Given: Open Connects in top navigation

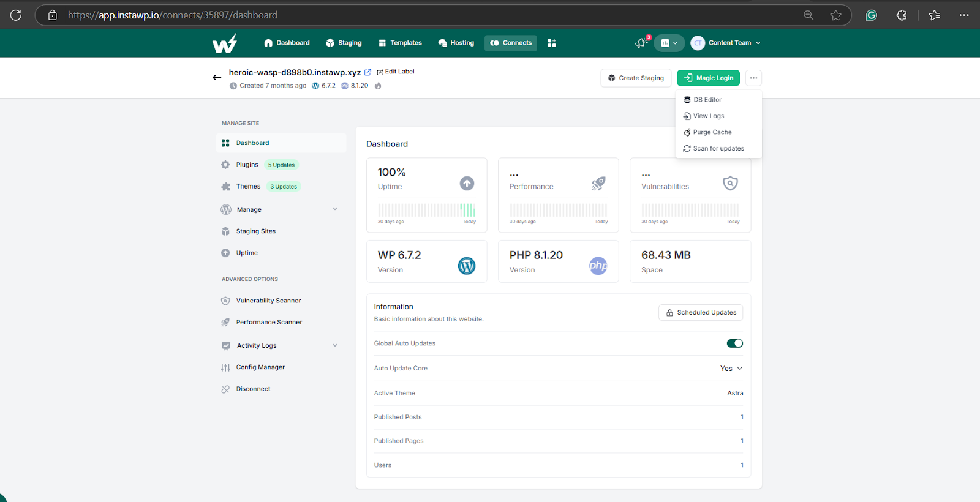Looking at the screenshot, I should tap(511, 43).
